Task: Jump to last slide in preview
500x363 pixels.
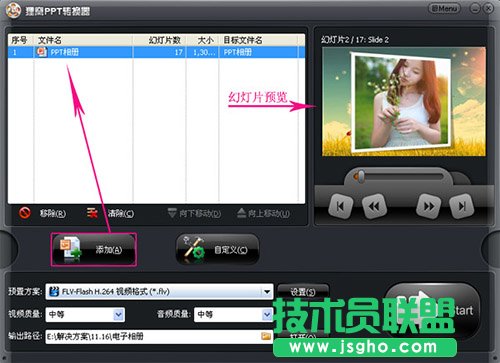Action: 461,206
